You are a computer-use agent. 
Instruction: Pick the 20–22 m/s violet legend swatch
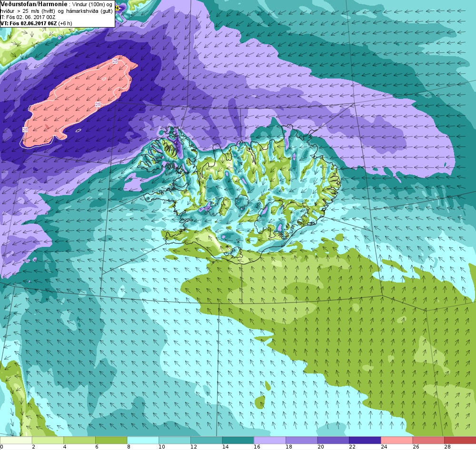tap(333, 440)
